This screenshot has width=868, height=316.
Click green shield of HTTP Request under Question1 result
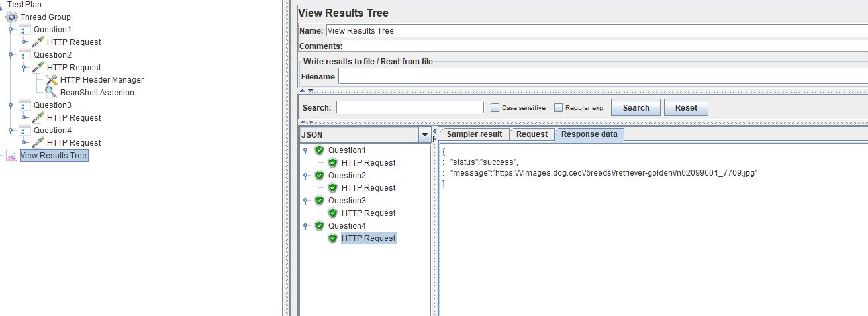coord(332,163)
